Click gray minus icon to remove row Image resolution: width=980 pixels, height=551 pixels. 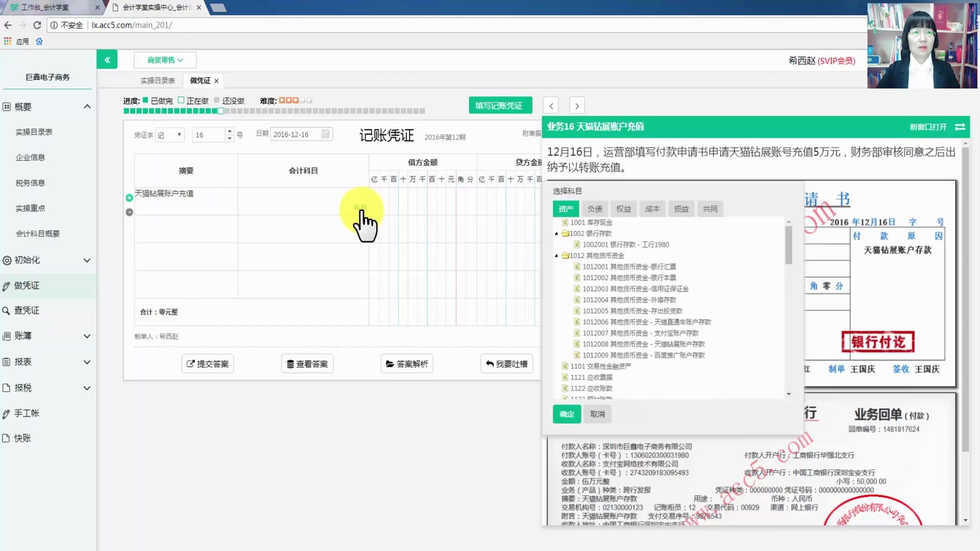129,212
